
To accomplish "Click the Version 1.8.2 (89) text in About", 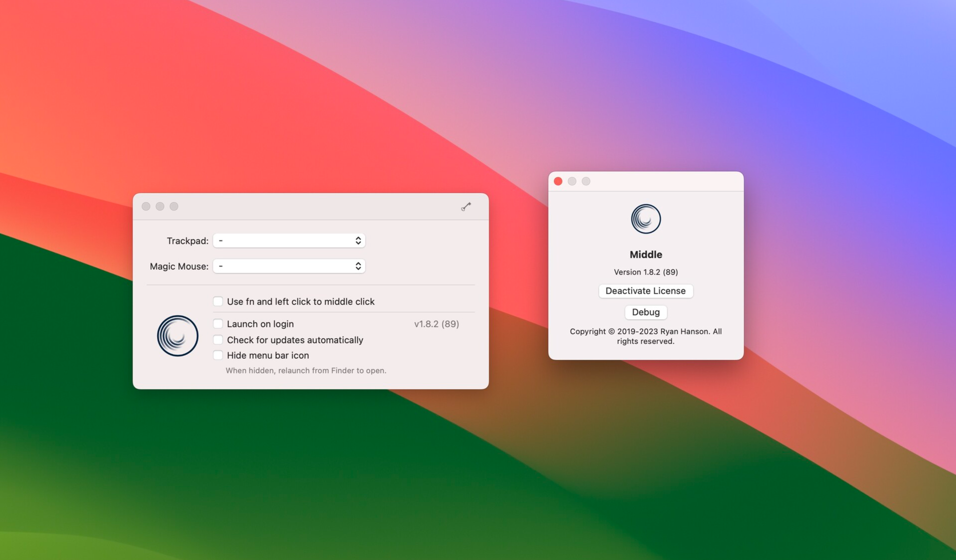I will pos(646,272).
